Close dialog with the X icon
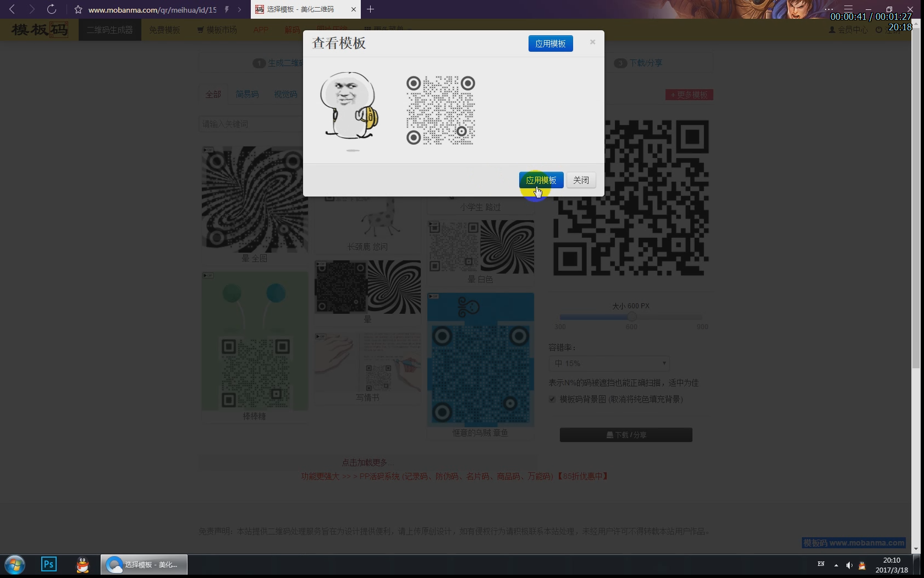Image resolution: width=924 pixels, height=578 pixels. click(592, 42)
